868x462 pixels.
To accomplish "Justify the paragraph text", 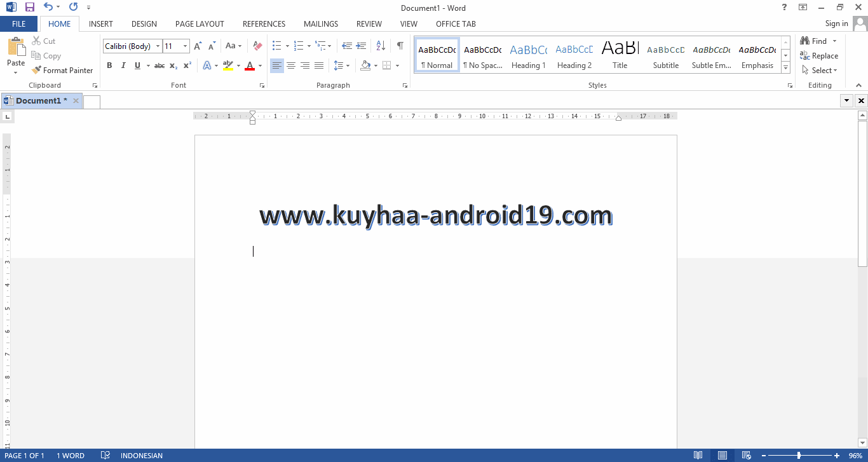I will point(319,65).
